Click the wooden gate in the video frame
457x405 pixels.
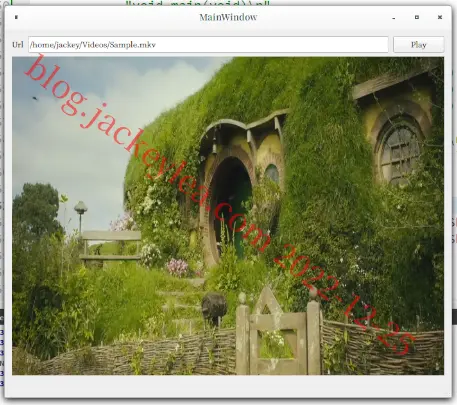278,333
